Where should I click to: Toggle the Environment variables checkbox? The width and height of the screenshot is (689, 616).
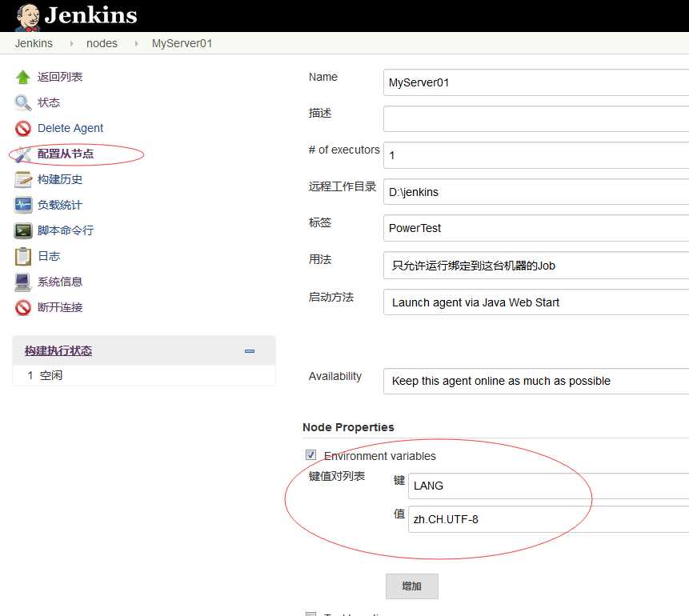pyautogui.click(x=310, y=454)
